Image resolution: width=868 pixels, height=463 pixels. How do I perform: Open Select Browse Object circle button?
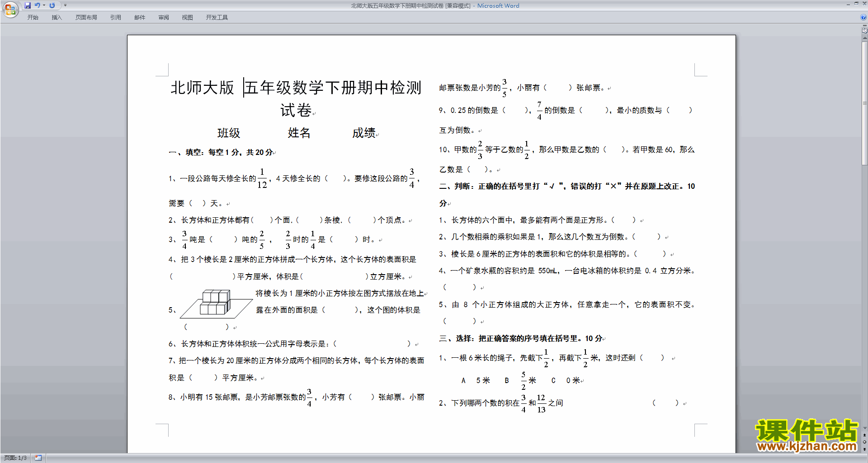[x=865, y=442]
